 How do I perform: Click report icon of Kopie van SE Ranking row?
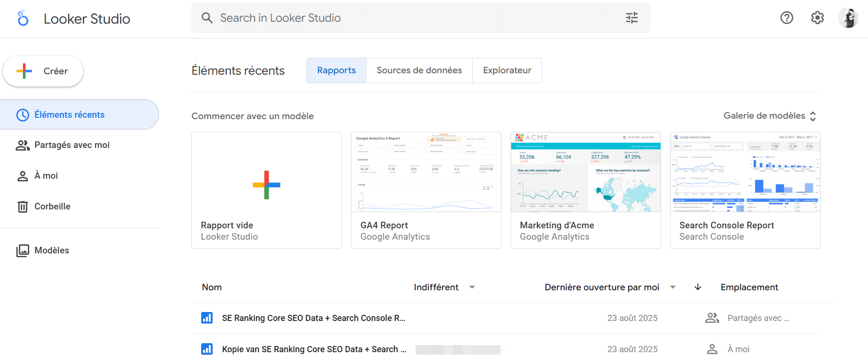point(207,349)
